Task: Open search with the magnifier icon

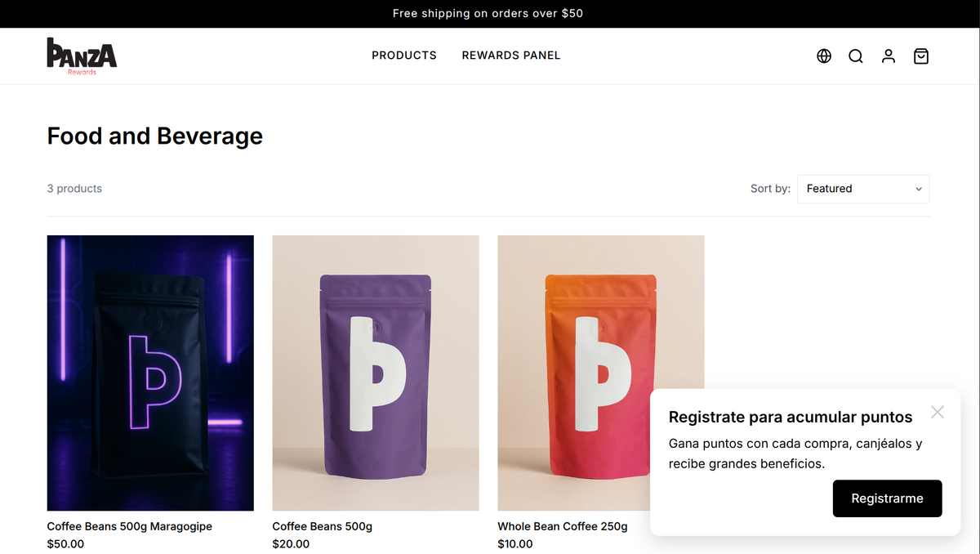Action: click(x=855, y=56)
